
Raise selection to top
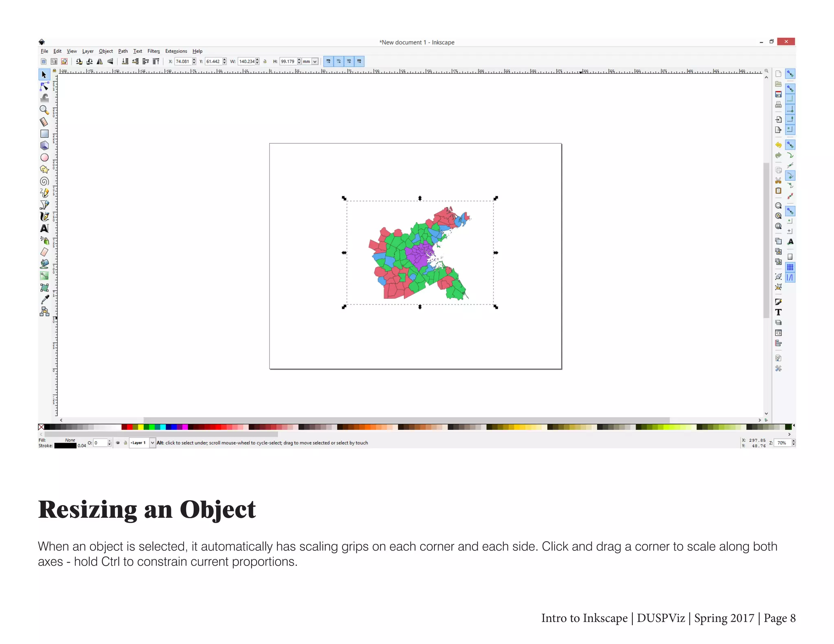(156, 61)
